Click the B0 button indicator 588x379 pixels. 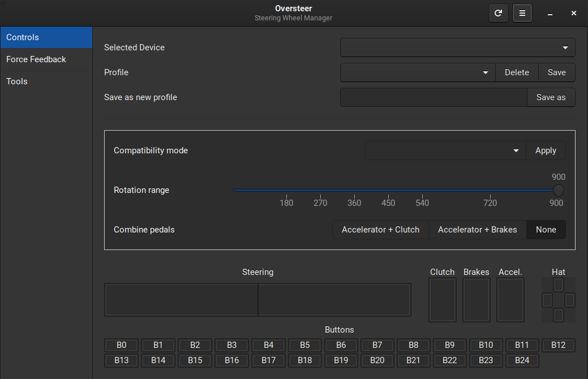point(122,345)
